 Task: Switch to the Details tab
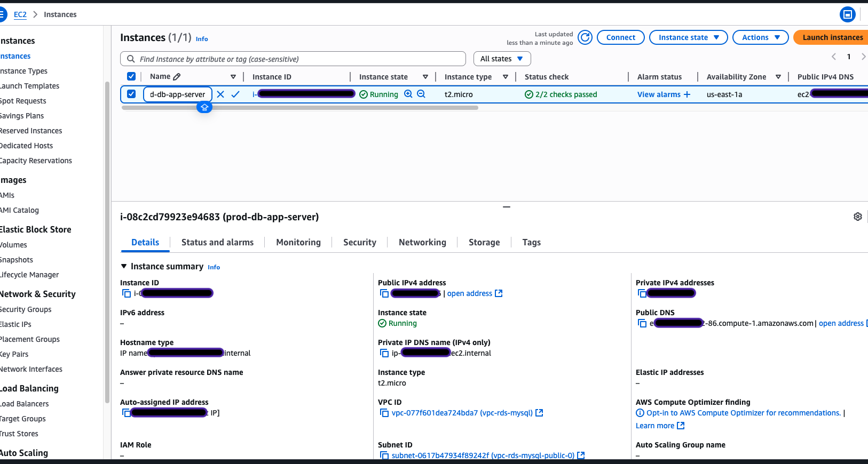point(145,242)
